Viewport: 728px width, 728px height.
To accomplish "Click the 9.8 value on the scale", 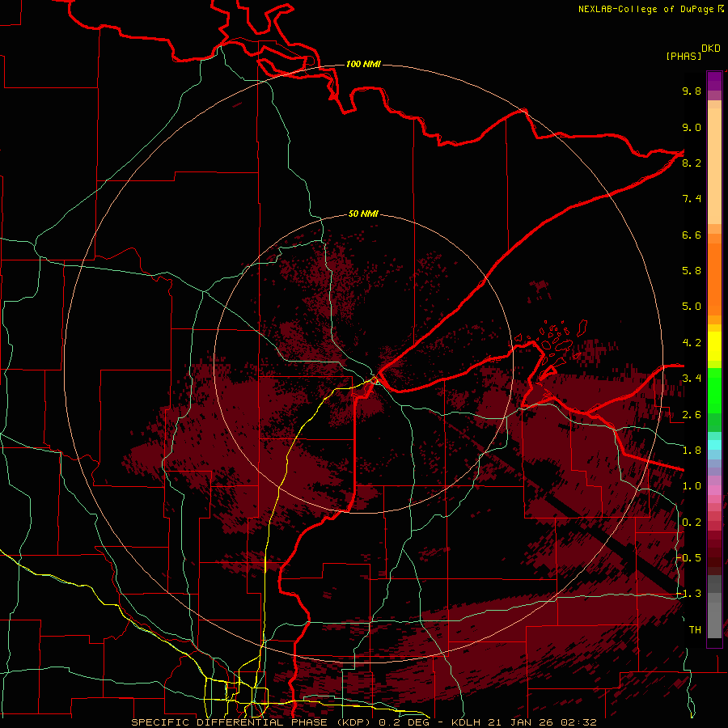I will coord(692,91).
